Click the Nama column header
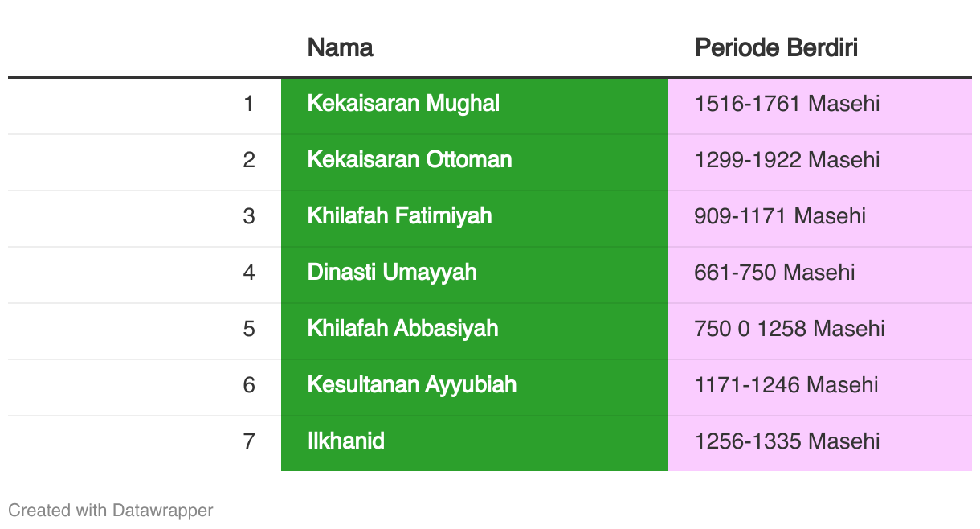Image resolution: width=980 pixels, height=529 pixels. [341, 47]
